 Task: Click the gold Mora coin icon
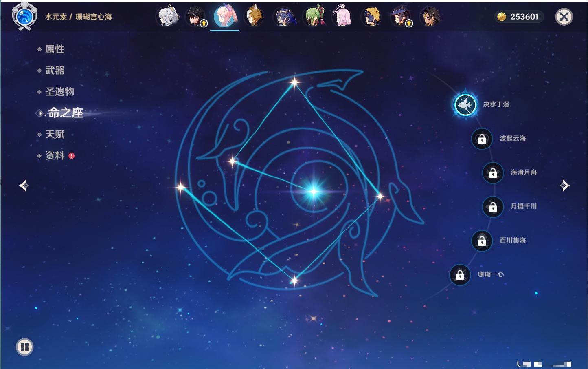pyautogui.click(x=502, y=17)
